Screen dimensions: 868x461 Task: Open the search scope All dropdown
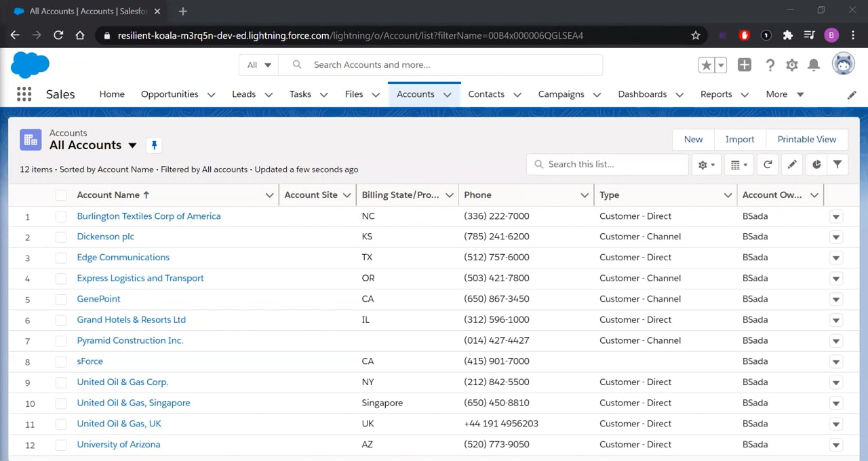(258, 65)
